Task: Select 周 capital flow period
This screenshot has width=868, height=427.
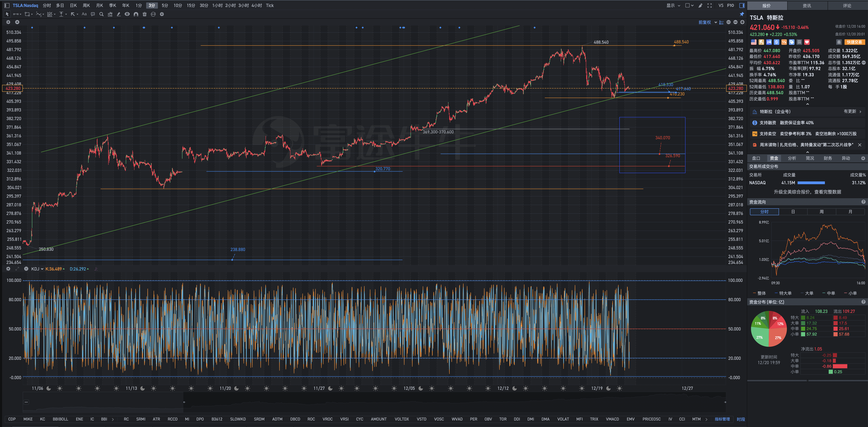Action: point(822,212)
